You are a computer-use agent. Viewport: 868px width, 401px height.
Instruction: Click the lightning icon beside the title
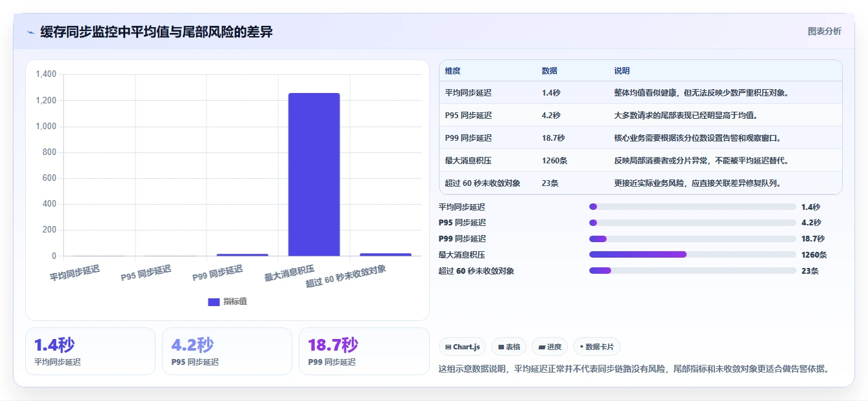31,32
